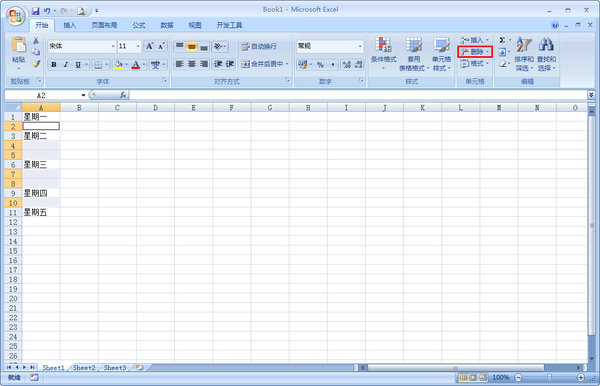The width and height of the screenshot is (600, 386).
Task: Switch to the 插入 ribbon tab
Action: 70,25
